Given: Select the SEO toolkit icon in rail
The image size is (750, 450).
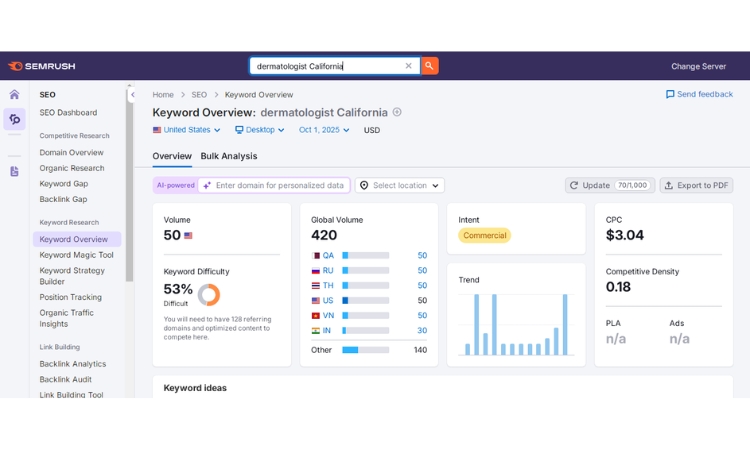Looking at the screenshot, I should 14,120.
